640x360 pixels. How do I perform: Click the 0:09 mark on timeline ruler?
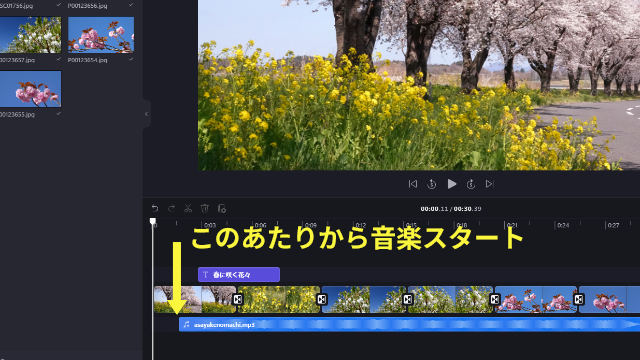coord(311,225)
